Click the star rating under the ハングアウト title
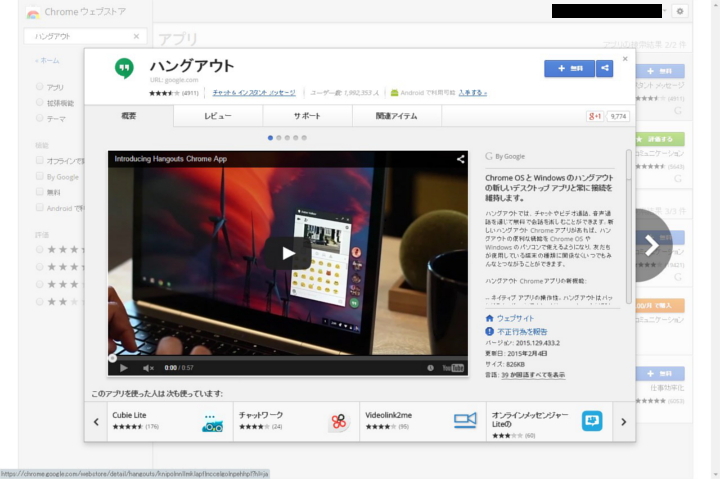The height and width of the screenshot is (479, 720). (164, 93)
